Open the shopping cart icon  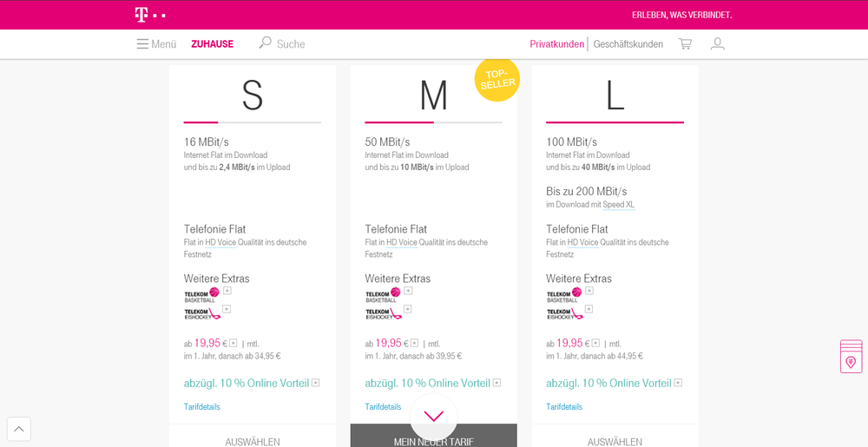click(x=685, y=44)
